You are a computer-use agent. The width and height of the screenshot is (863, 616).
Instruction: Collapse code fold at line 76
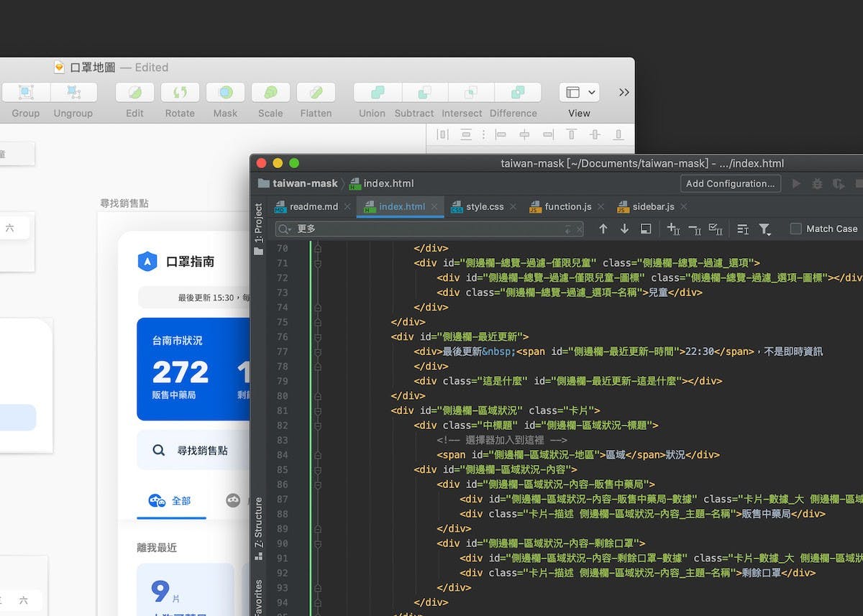pos(318,336)
